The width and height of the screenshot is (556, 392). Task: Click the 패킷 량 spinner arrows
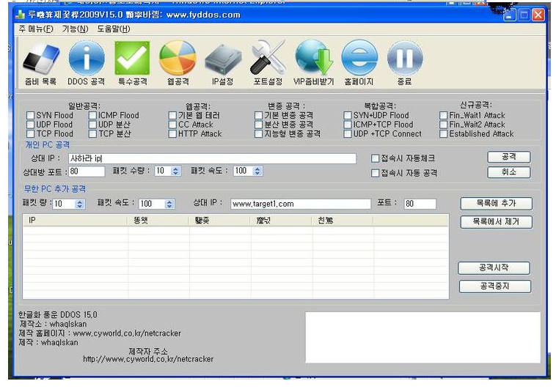(x=80, y=204)
